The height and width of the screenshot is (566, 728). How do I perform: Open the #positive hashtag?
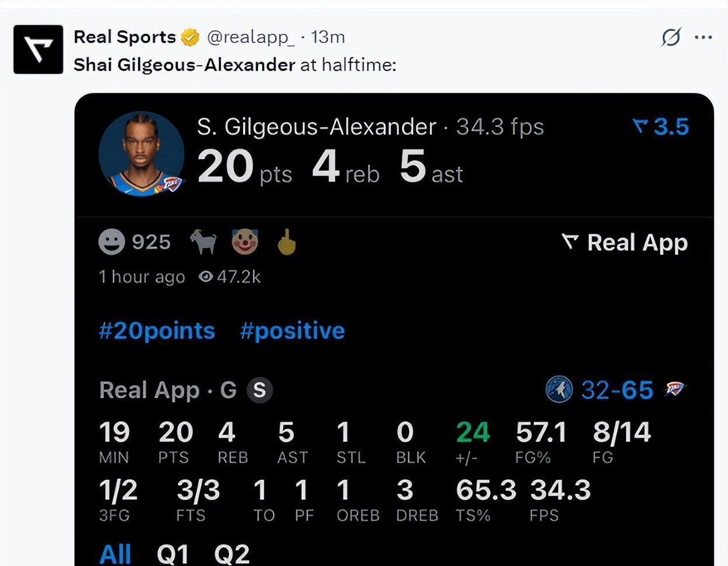292,331
